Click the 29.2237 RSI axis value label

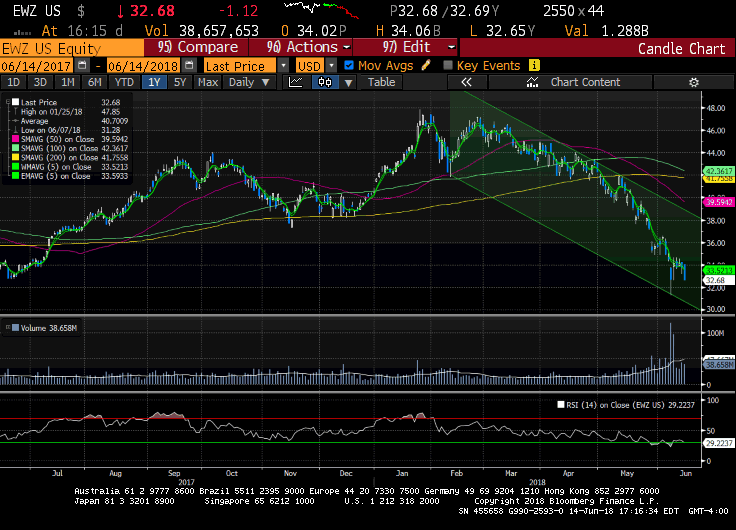(719, 443)
